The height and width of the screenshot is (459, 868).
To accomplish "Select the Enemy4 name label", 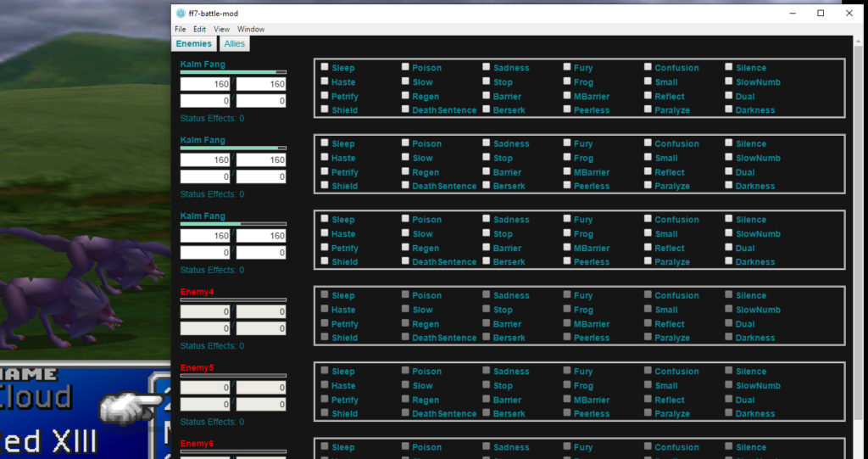I will (197, 292).
